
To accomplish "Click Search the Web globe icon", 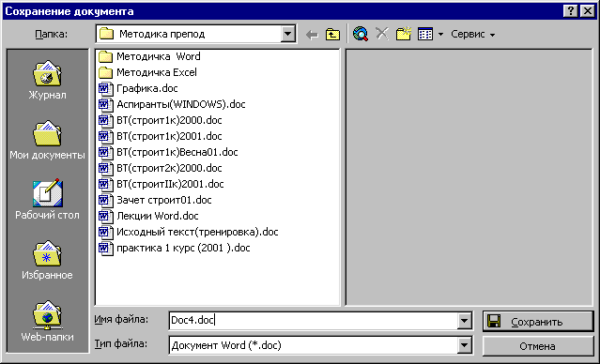I will pos(361,34).
